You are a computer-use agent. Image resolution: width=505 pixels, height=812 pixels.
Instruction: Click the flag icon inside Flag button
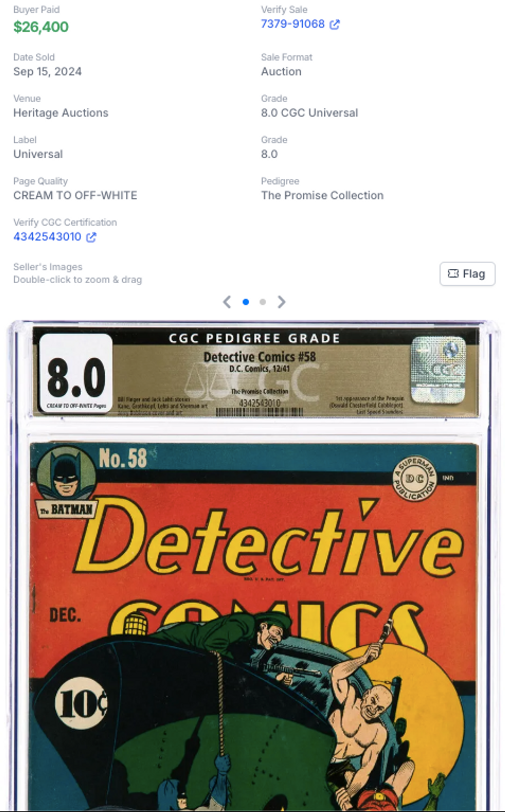[x=453, y=273]
